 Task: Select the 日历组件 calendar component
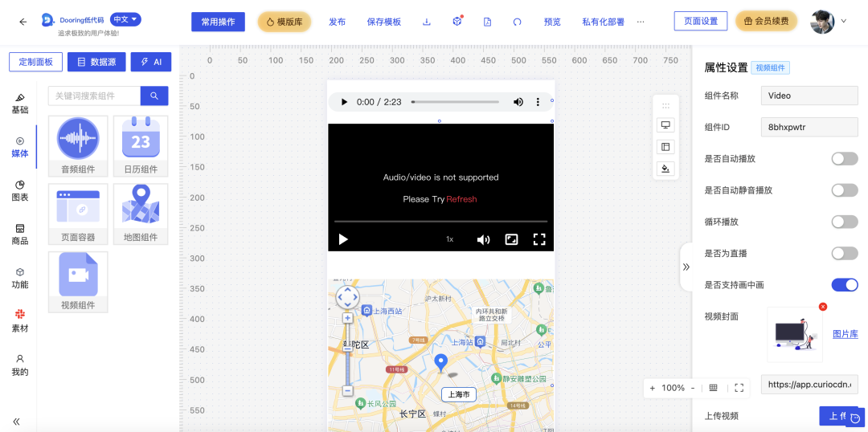[x=141, y=146]
